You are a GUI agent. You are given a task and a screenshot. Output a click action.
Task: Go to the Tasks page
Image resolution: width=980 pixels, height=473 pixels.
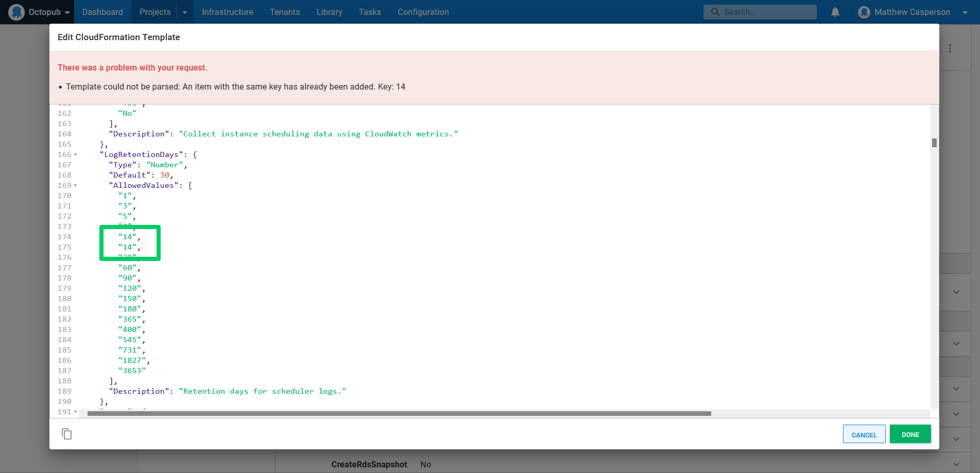click(x=369, y=12)
